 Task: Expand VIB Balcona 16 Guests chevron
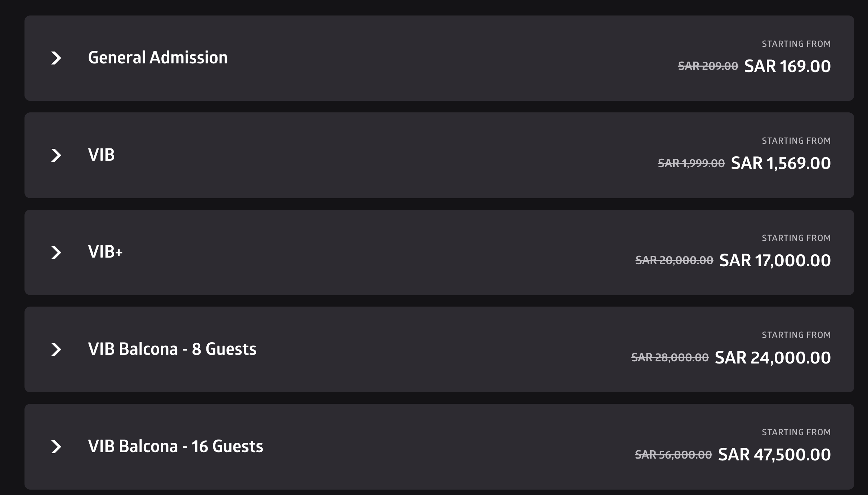[56, 447]
